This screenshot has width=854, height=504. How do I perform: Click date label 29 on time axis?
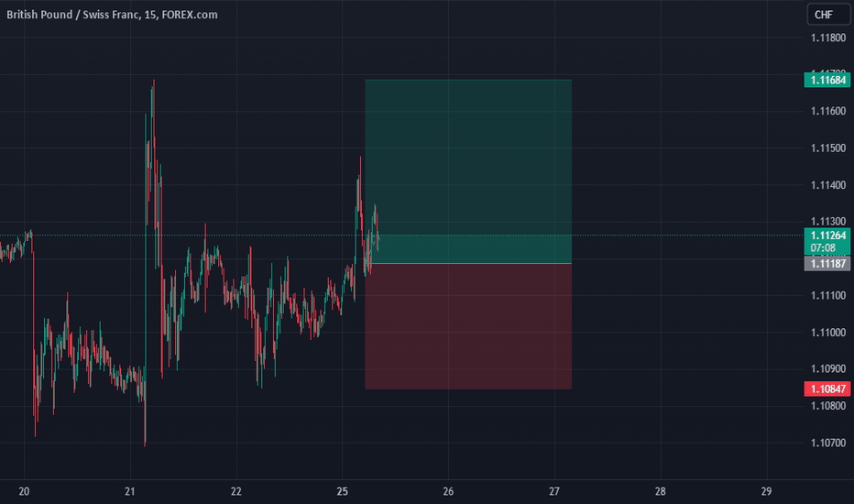[x=766, y=491]
